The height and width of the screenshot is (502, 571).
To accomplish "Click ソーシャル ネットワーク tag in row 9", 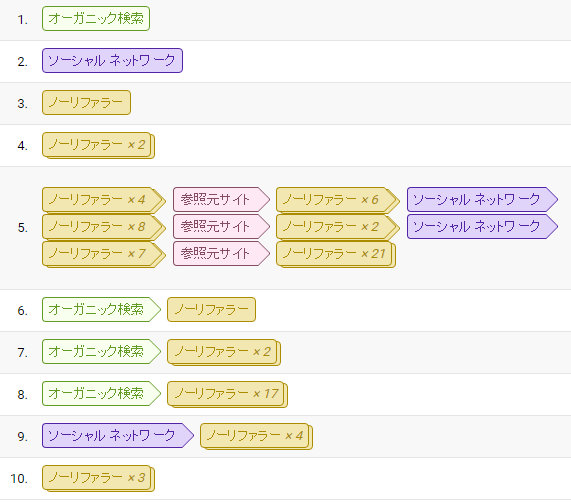I will (118, 435).
